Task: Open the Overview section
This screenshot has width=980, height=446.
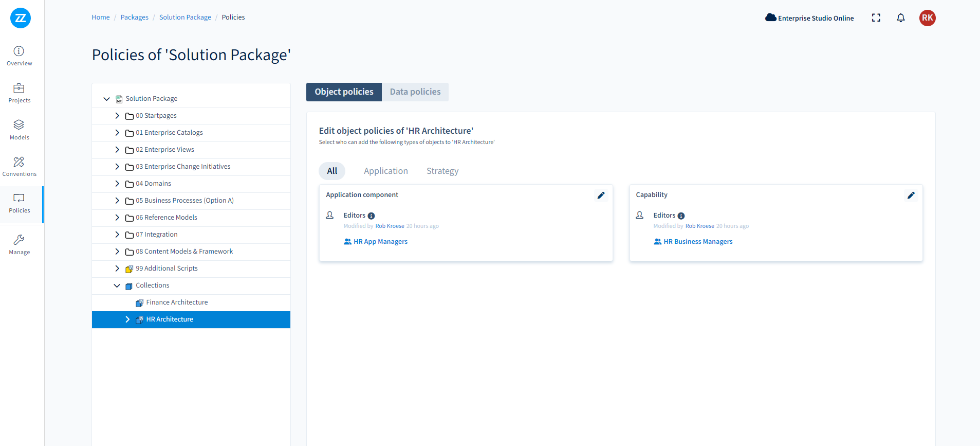Action: (20, 56)
